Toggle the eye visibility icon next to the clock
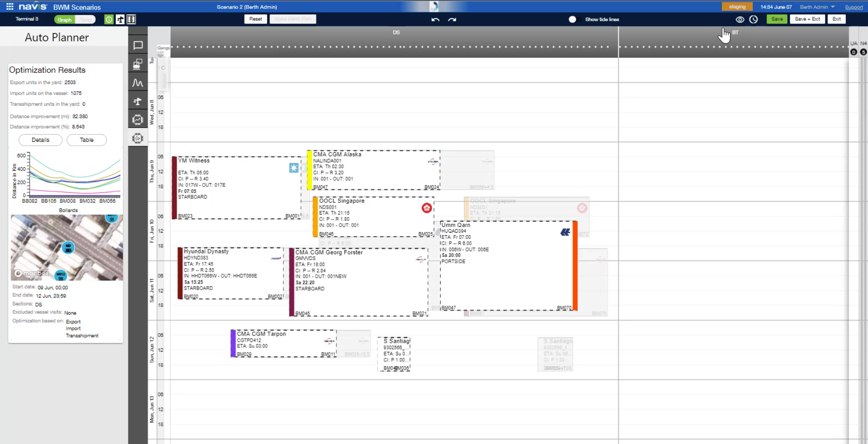This screenshot has width=868, height=444. (x=740, y=19)
